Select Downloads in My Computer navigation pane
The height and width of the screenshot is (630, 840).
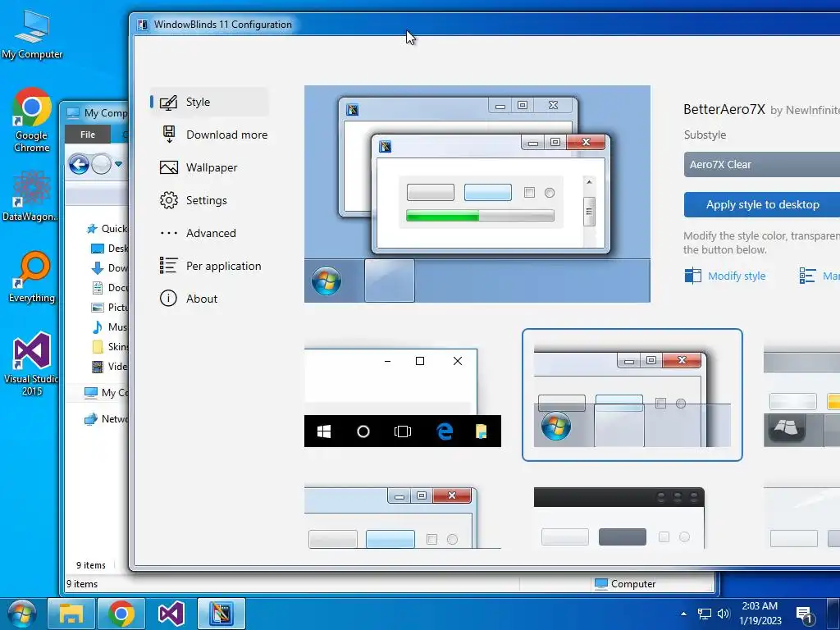coord(110,268)
